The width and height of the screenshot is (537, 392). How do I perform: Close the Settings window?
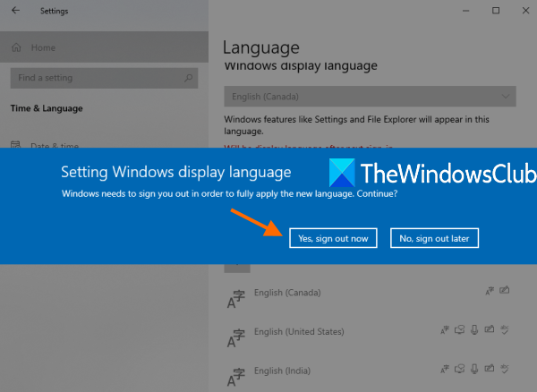[x=525, y=11]
